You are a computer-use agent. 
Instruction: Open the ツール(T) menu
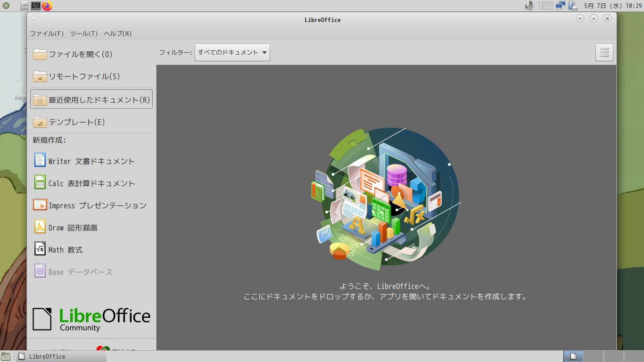point(83,33)
